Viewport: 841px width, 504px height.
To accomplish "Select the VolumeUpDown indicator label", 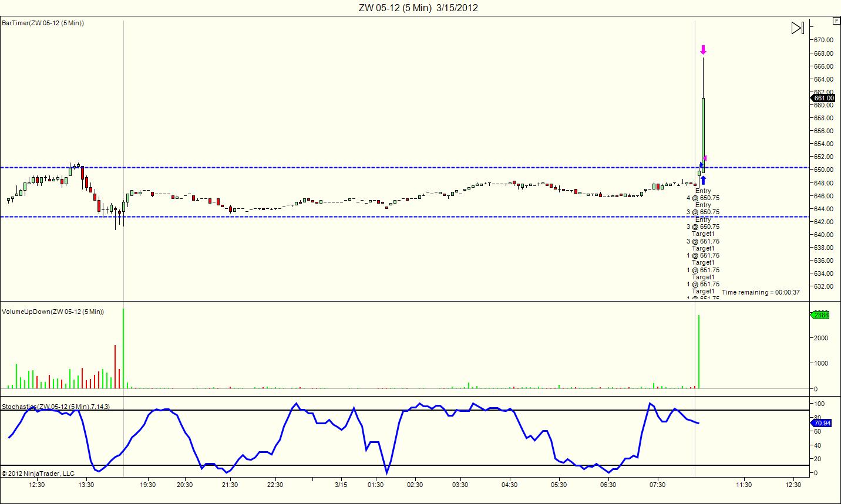I will (x=53, y=312).
